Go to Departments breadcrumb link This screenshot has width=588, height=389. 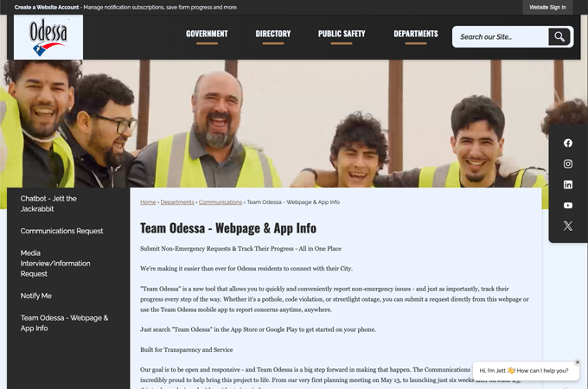177,202
